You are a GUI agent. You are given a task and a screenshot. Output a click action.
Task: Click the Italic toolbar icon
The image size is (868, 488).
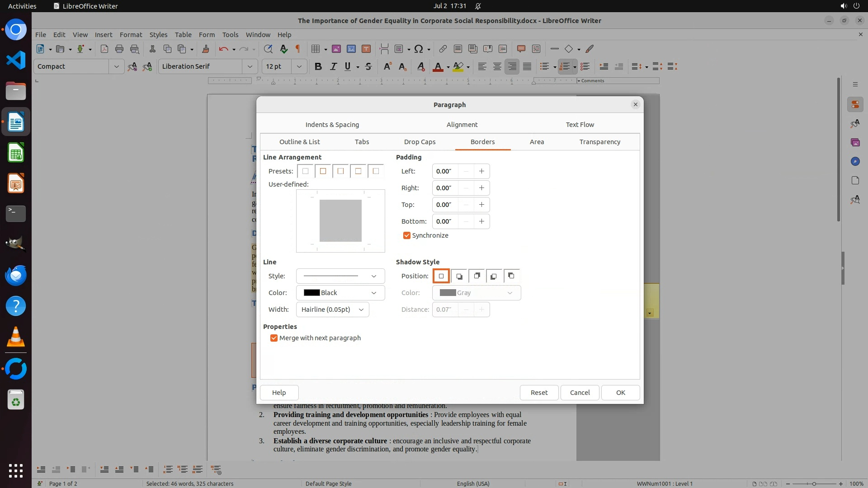[333, 66]
